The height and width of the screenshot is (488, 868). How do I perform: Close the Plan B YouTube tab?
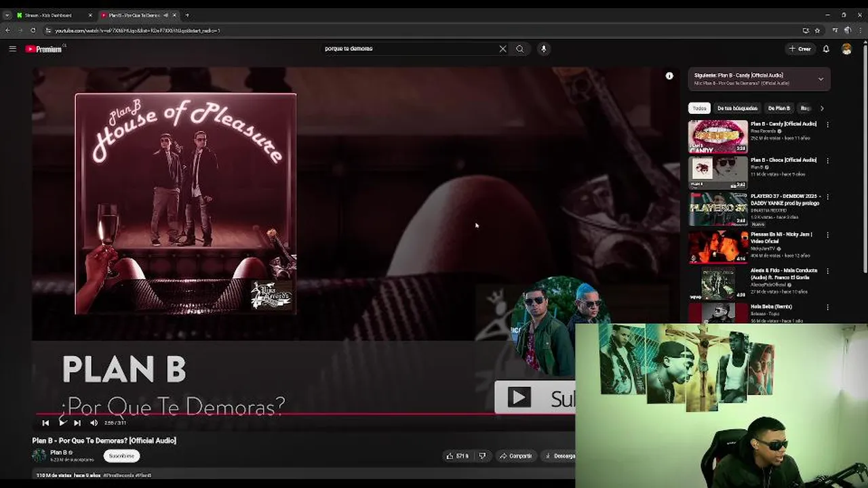point(174,15)
